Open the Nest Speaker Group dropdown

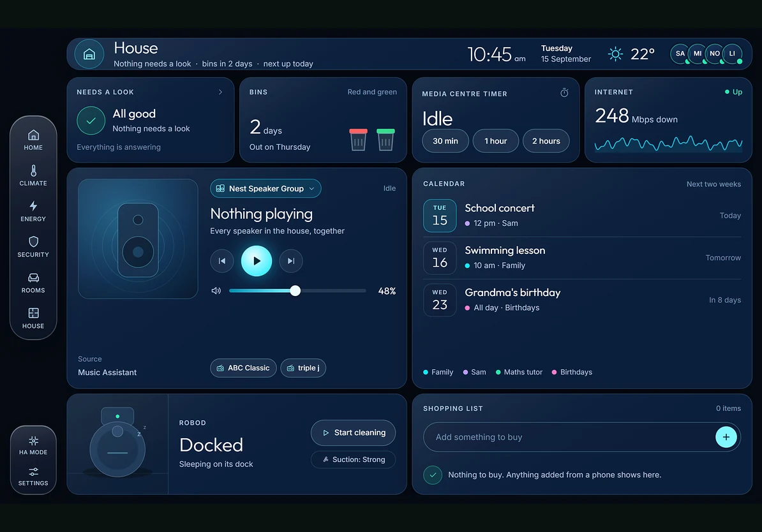(x=265, y=189)
